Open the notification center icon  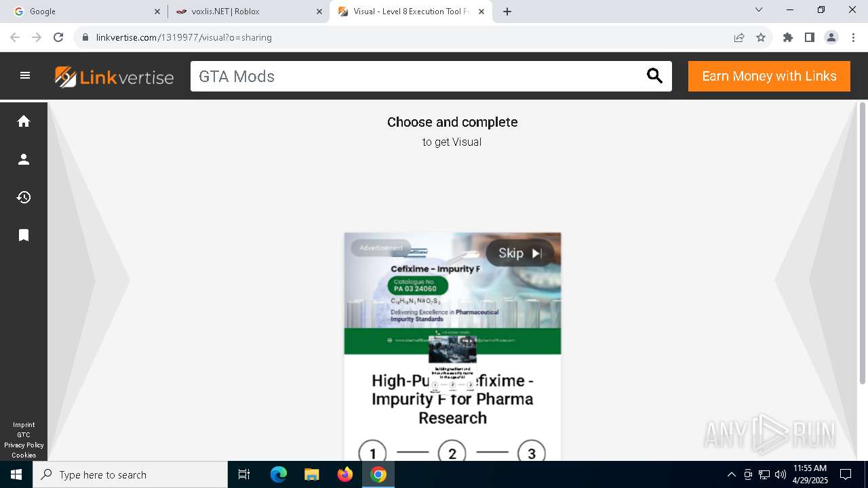coord(846,474)
